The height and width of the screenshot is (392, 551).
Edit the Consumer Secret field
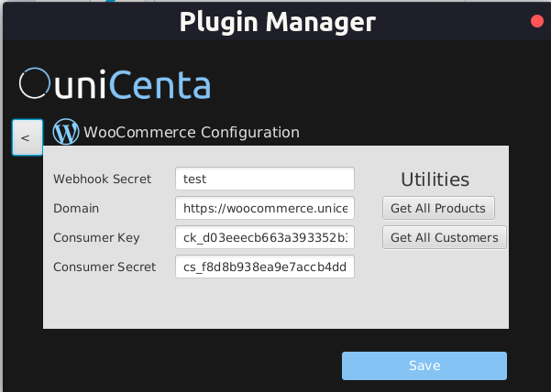[x=265, y=267]
